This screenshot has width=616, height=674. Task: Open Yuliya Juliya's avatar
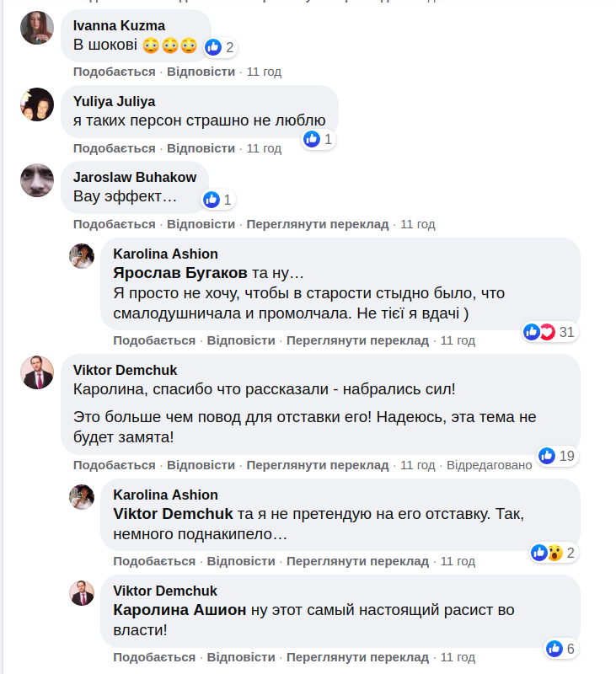pos(37,104)
